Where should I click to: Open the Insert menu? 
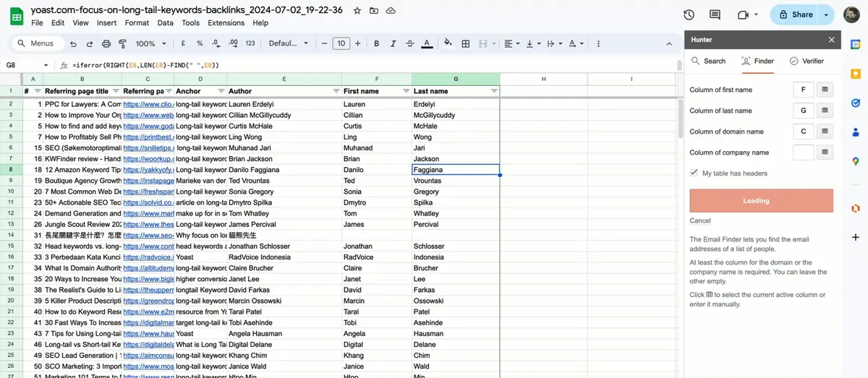(x=106, y=22)
